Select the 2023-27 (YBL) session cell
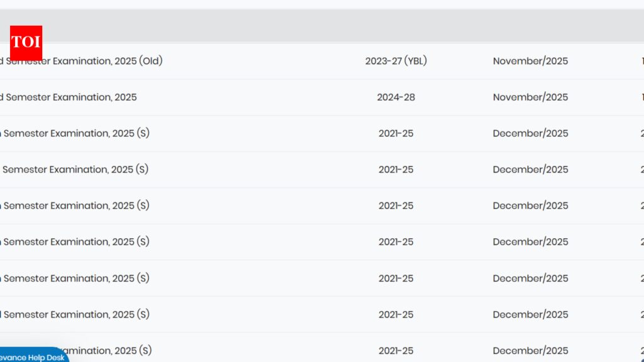 [x=396, y=61]
